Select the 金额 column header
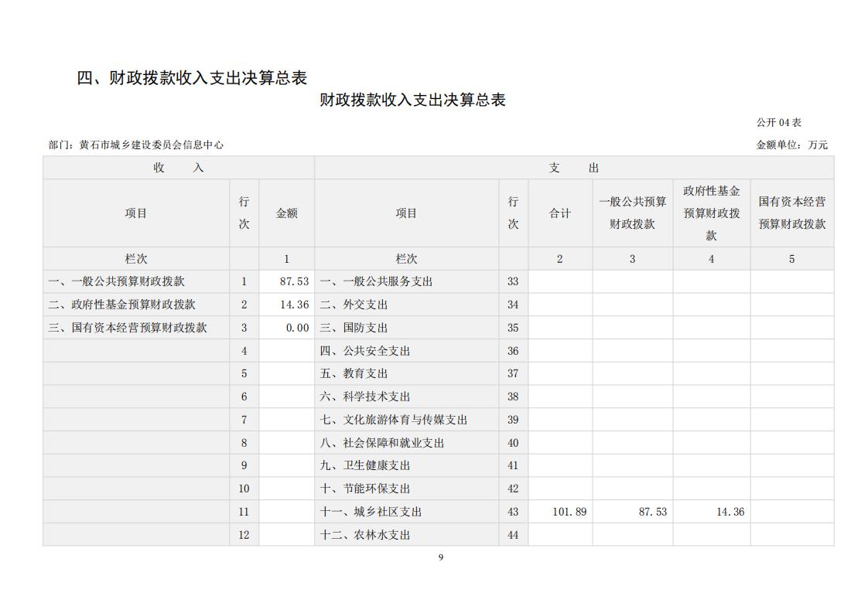 (x=286, y=213)
